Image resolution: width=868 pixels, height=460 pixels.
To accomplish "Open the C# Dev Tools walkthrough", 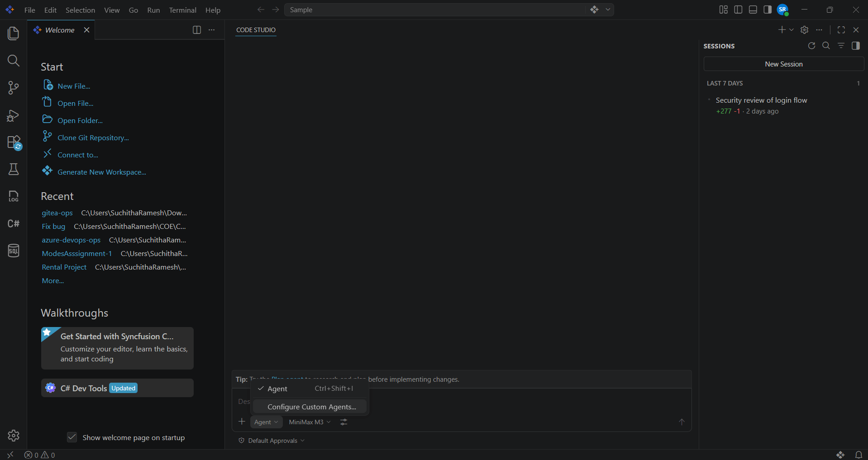I will click(x=117, y=388).
